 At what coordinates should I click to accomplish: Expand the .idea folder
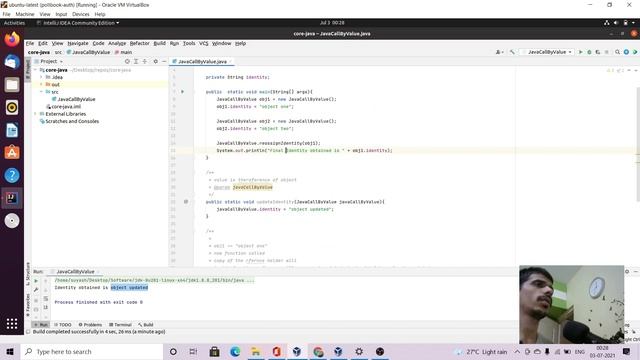[41, 77]
